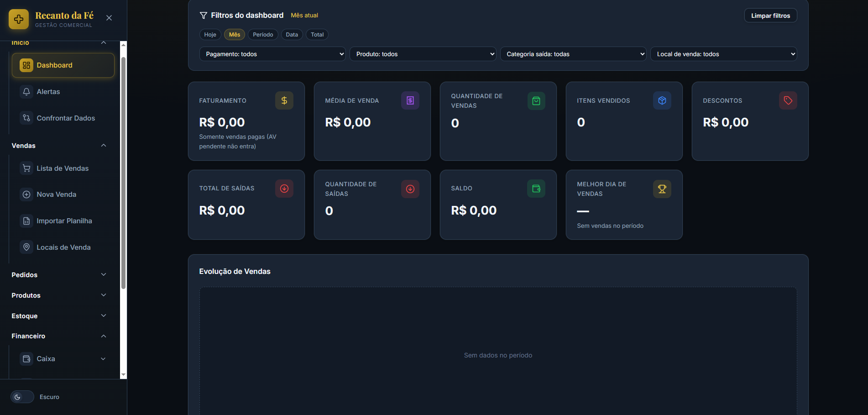Viewport: 868px width, 415px height.
Task: Open the Confrontar Dados menu item
Action: (63, 118)
